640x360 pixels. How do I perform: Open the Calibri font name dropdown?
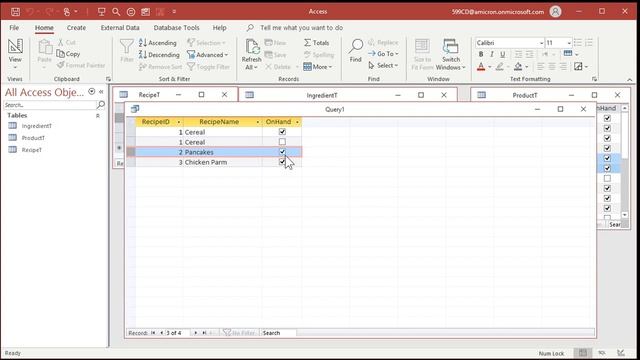(541, 43)
